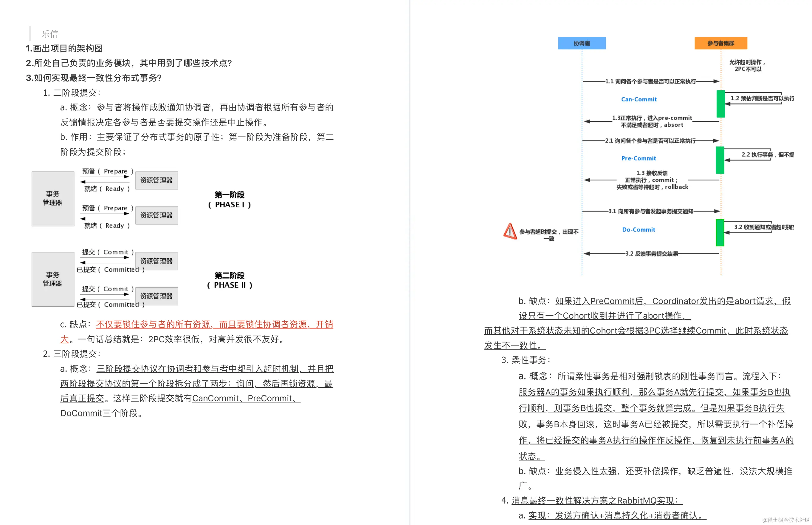Click the green Do-Commit activation bar
812x525 pixels.
(720, 232)
